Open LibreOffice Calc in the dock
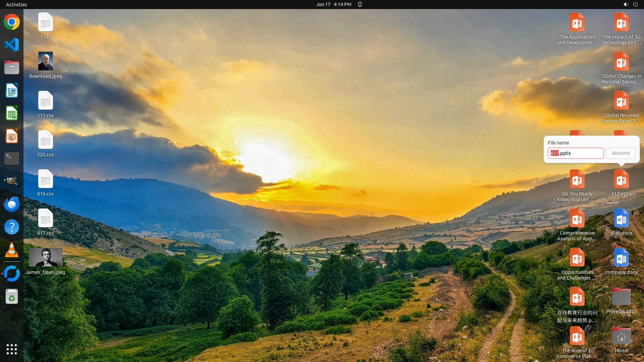 click(12, 113)
